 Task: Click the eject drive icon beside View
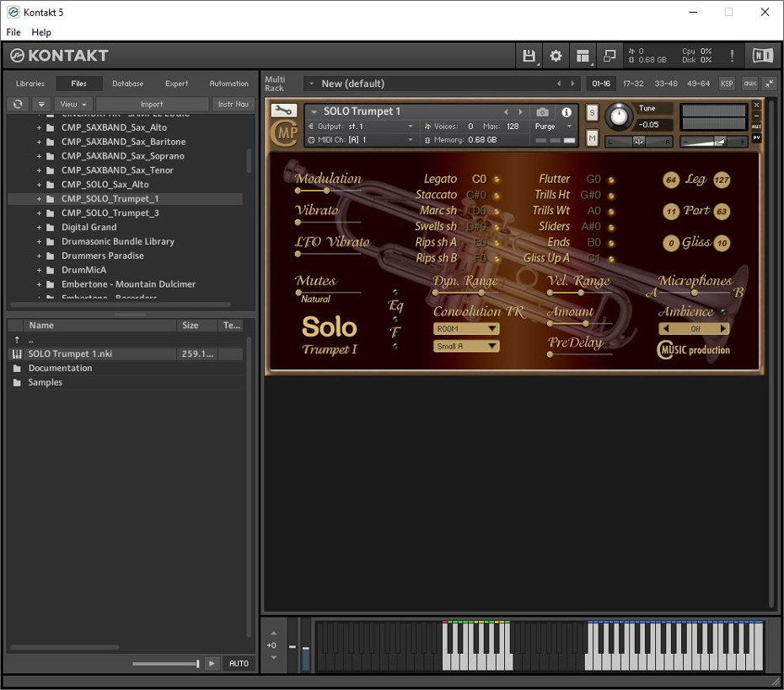(41, 104)
